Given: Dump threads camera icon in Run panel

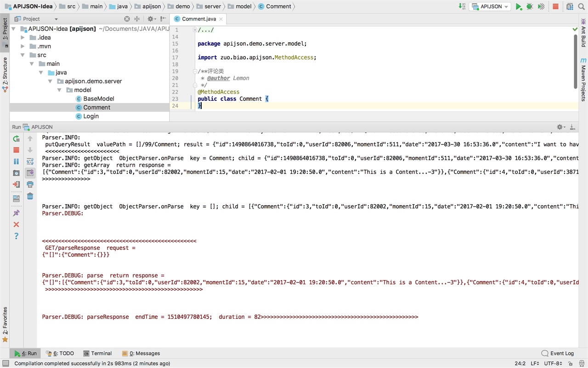Looking at the screenshot, I should pos(16,173).
